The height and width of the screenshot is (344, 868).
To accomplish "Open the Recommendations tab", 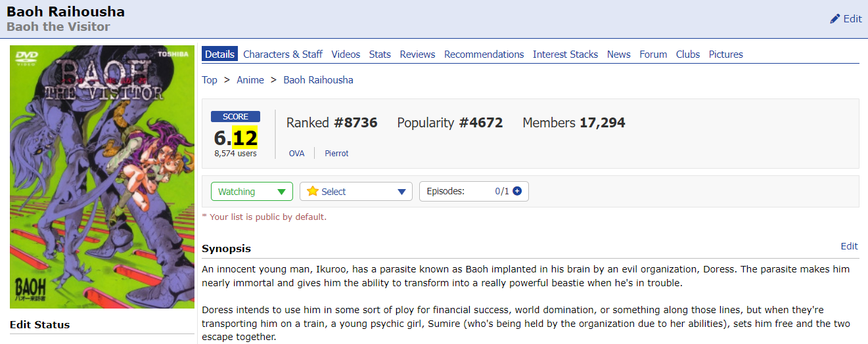I will tap(484, 54).
